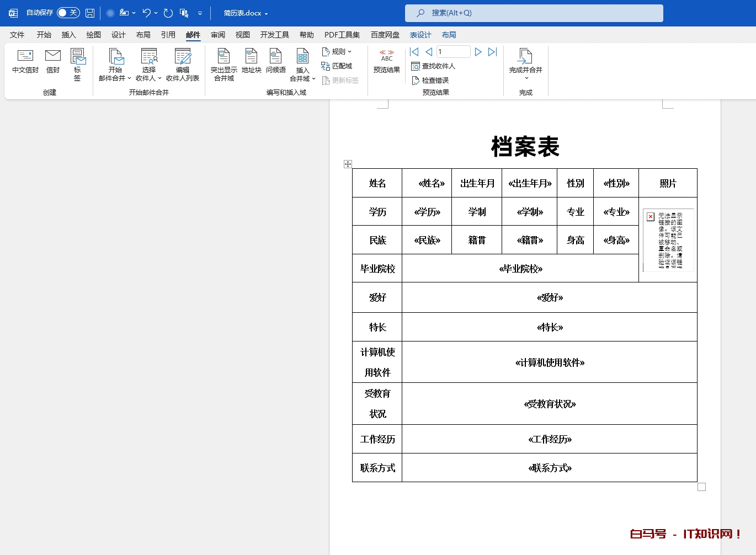
Task: Click the 中文信封 (Chinese envelope) icon
Action: point(25,61)
